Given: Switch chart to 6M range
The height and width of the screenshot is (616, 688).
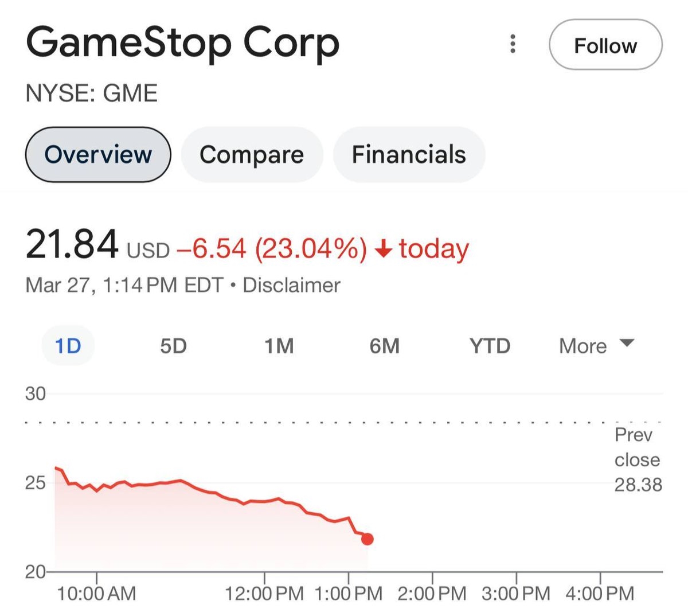Looking at the screenshot, I should pyautogui.click(x=384, y=346).
